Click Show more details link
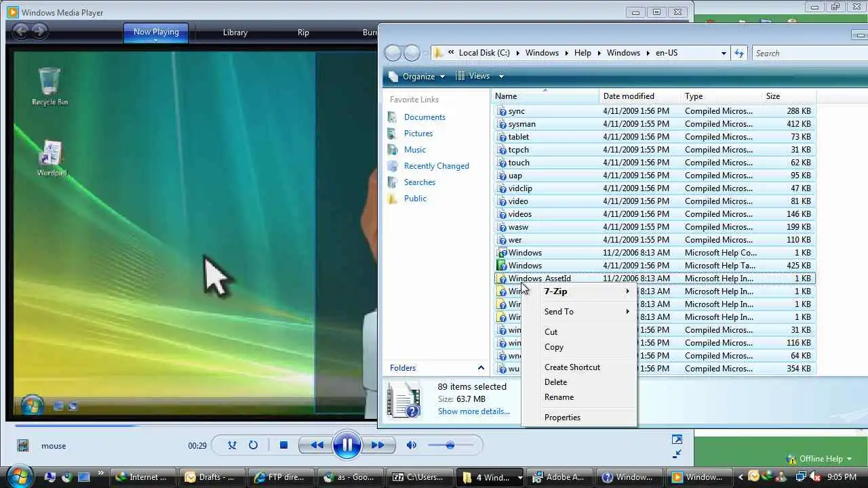Image resolution: width=868 pixels, height=488 pixels. (473, 411)
